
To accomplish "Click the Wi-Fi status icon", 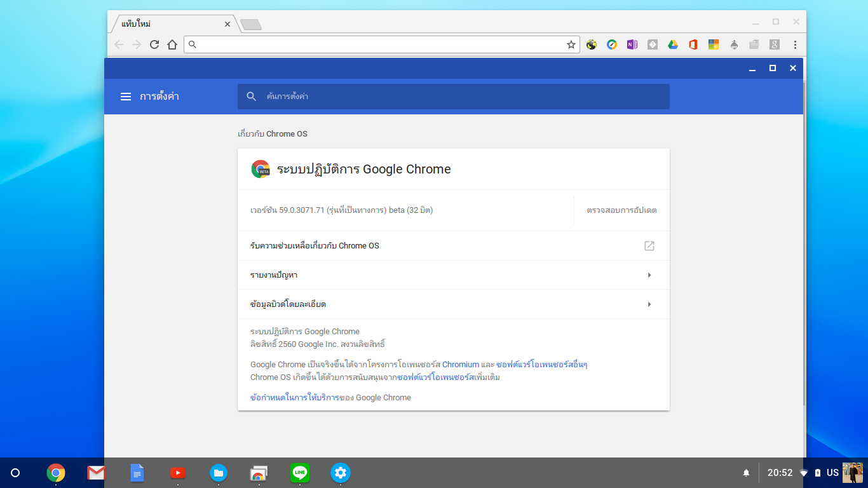I will (x=804, y=473).
